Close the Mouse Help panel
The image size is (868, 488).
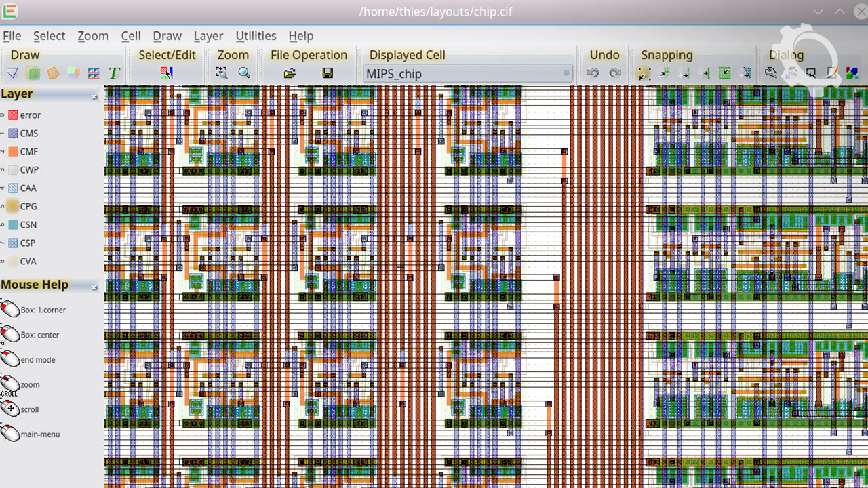tap(94, 288)
